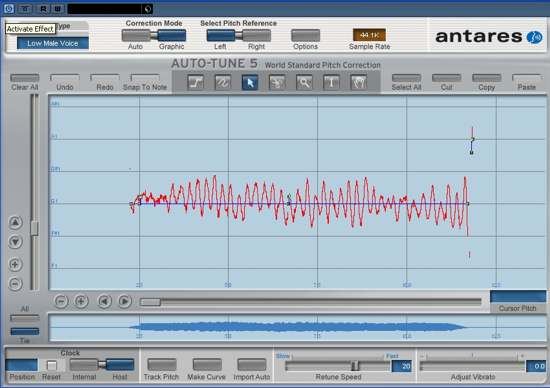The height and width of the screenshot is (388, 550).
Task: Click the pitch scroll down arrow
Action: pyautogui.click(x=15, y=242)
